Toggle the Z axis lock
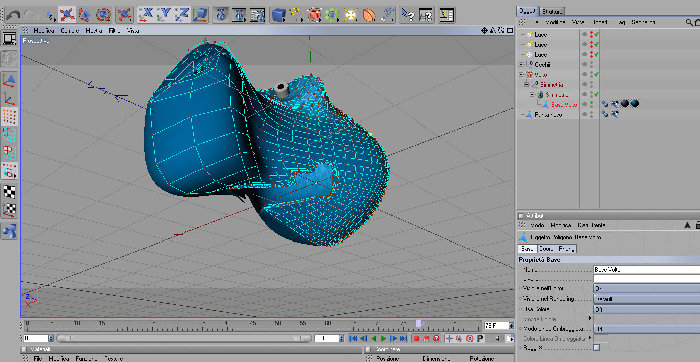The height and width of the screenshot is (362, 700). [x=183, y=15]
